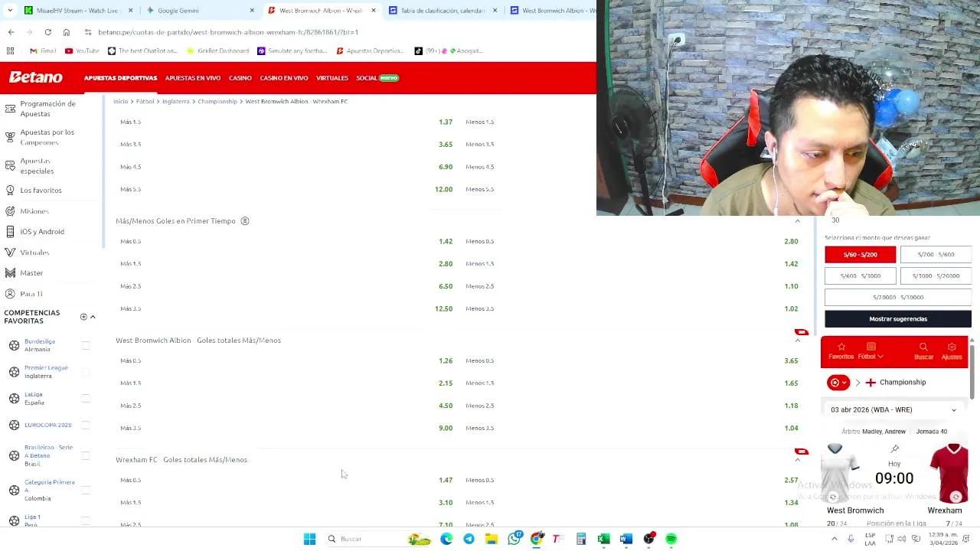Open Apuestas Deportivas menu
This screenshot has height=551, width=980.
[120, 78]
